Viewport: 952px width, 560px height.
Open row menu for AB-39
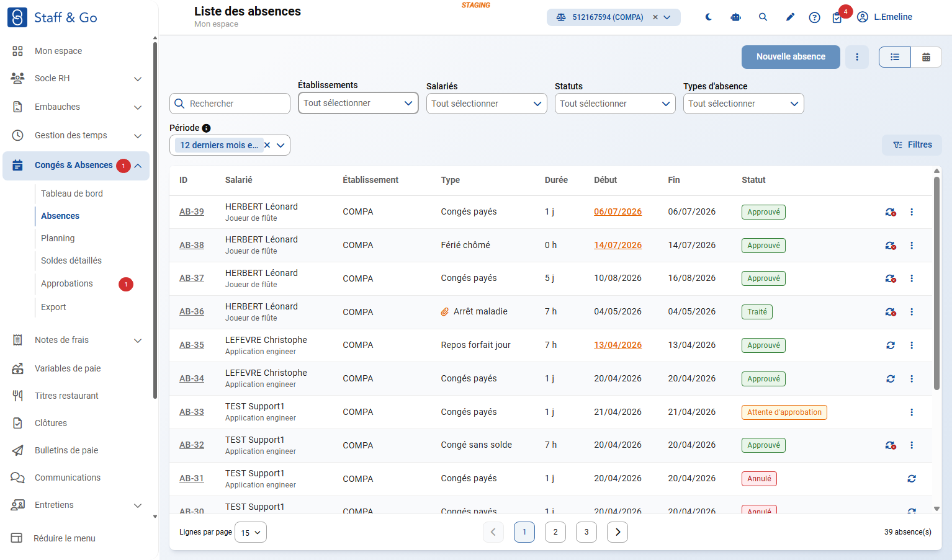point(912,212)
